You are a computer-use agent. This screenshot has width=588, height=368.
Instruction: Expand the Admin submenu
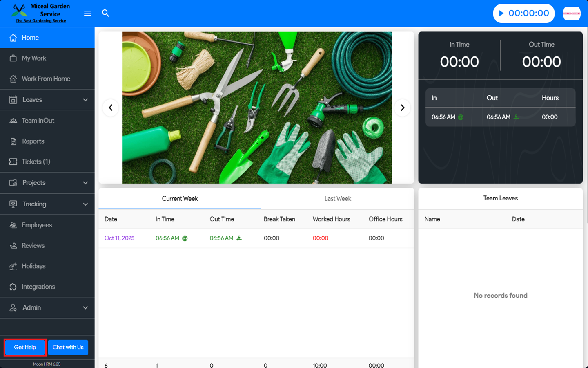pyautogui.click(x=85, y=308)
